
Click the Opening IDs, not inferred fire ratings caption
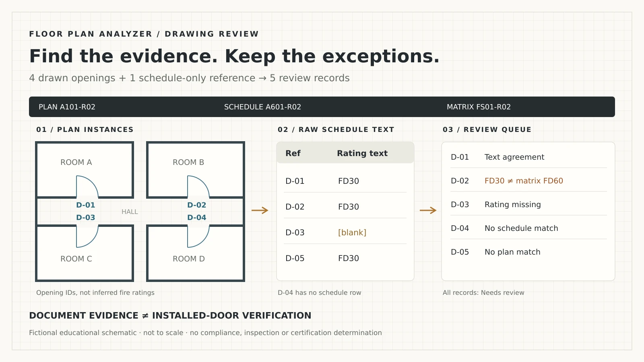(x=95, y=293)
